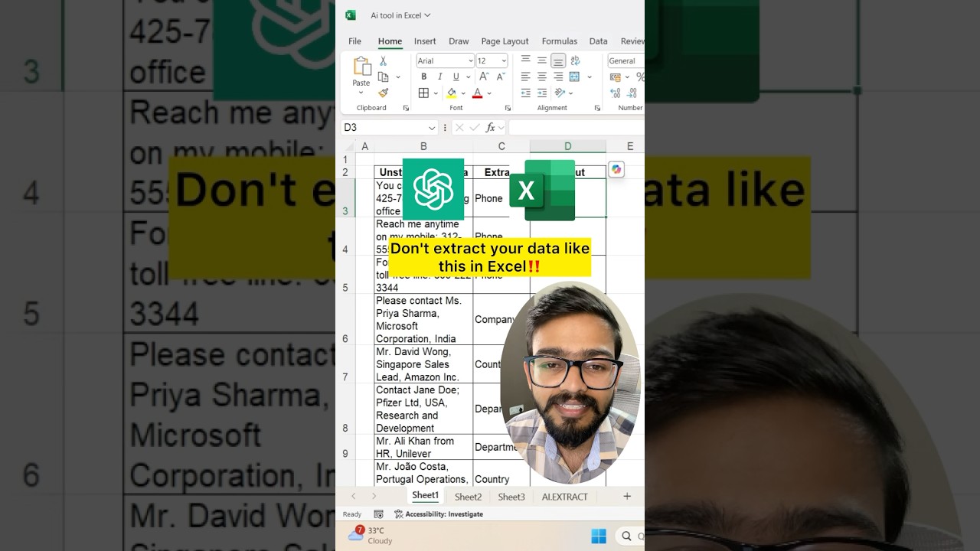
Task: Click the Decrease Decimal icon
Action: [x=632, y=93]
